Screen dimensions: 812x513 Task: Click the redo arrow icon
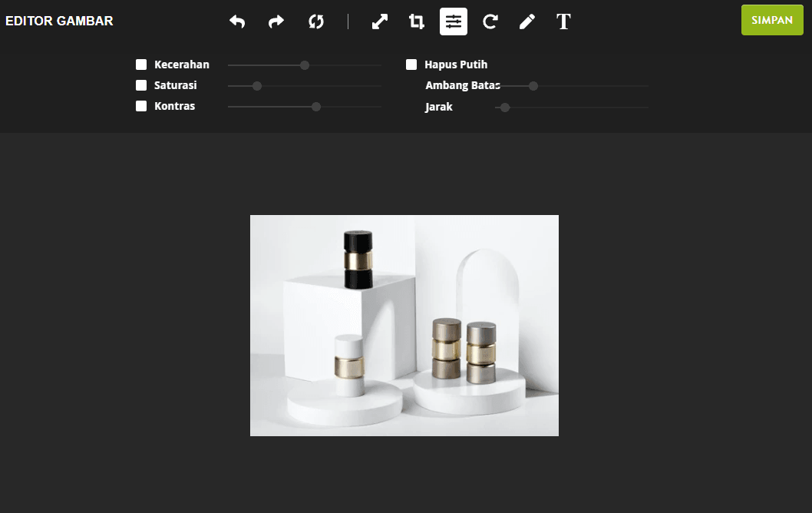point(276,22)
